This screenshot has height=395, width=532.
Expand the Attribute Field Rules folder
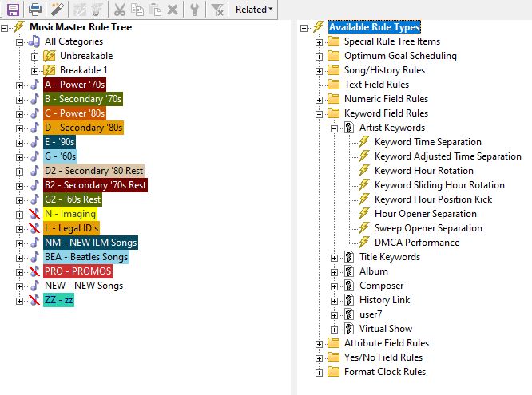(319, 344)
